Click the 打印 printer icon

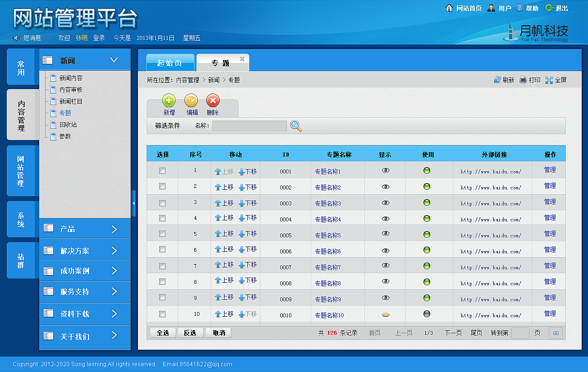click(523, 80)
